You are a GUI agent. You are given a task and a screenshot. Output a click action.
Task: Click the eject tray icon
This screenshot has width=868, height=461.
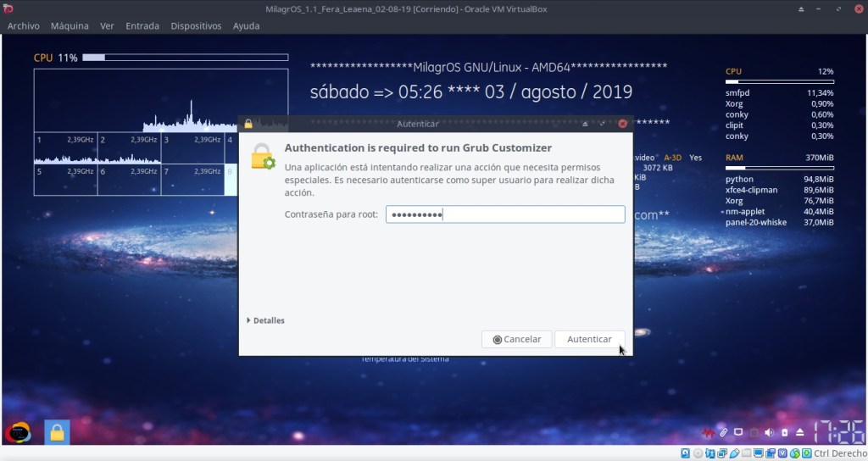[x=799, y=432]
